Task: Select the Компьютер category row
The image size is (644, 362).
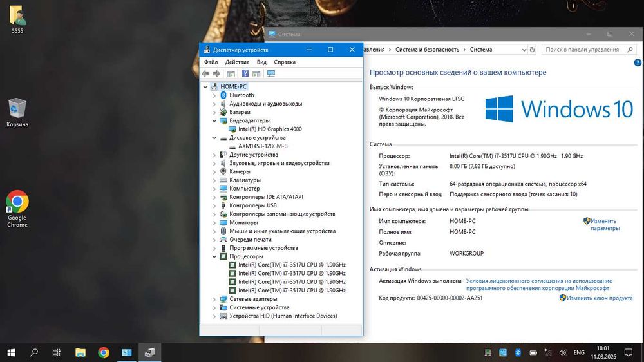Action: 244,189
